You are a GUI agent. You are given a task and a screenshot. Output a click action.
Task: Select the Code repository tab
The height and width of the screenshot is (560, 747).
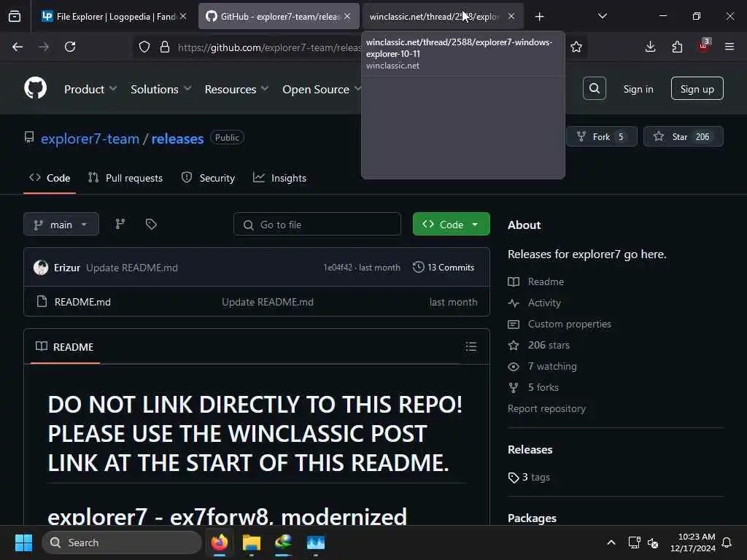[x=50, y=178]
